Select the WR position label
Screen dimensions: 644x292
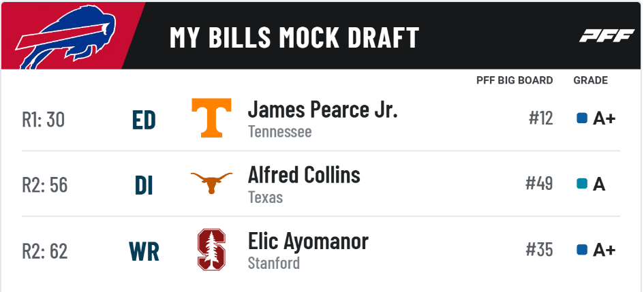click(x=144, y=252)
